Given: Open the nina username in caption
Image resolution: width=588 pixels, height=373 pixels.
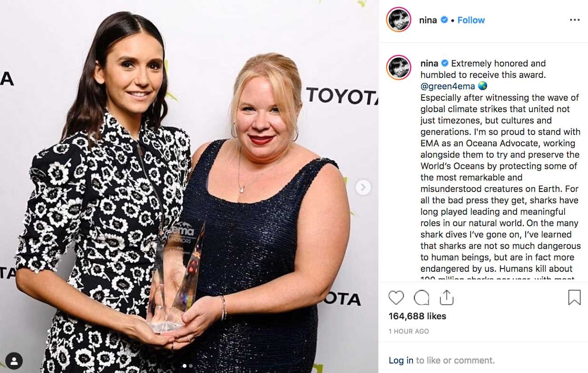Looking at the screenshot, I should tap(429, 63).
